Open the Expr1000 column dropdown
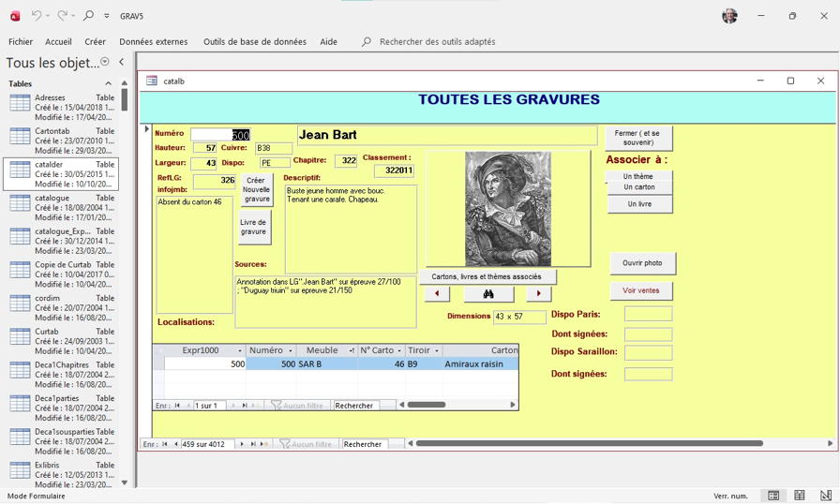Viewport: 840px width, 504px height. pyautogui.click(x=239, y=350)
